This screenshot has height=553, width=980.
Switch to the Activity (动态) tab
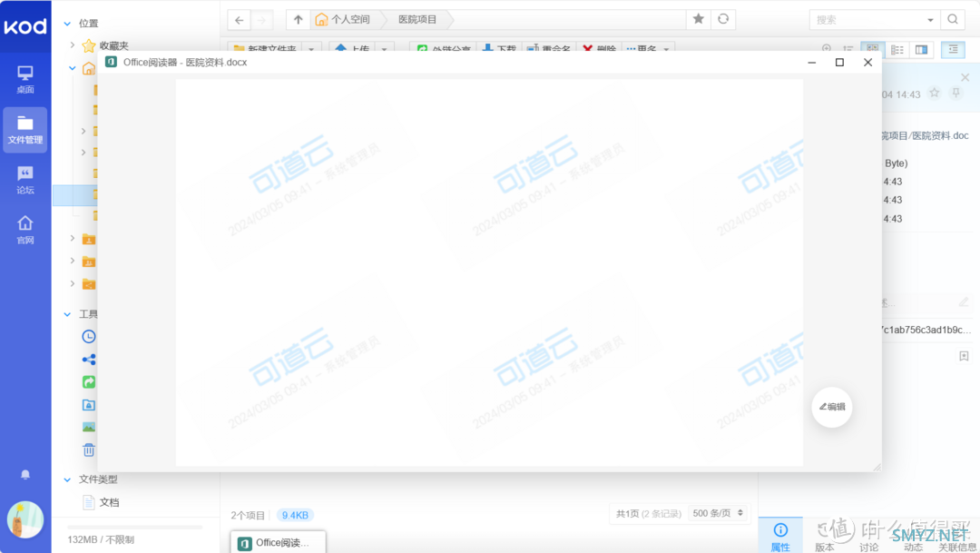pos(913,536)
